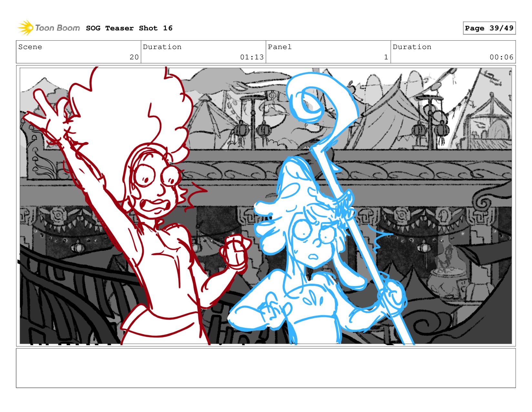Viewport: 532px width, 412px height.
Task: Click the empty notes box below panel
Action: (x=266, y=368)
